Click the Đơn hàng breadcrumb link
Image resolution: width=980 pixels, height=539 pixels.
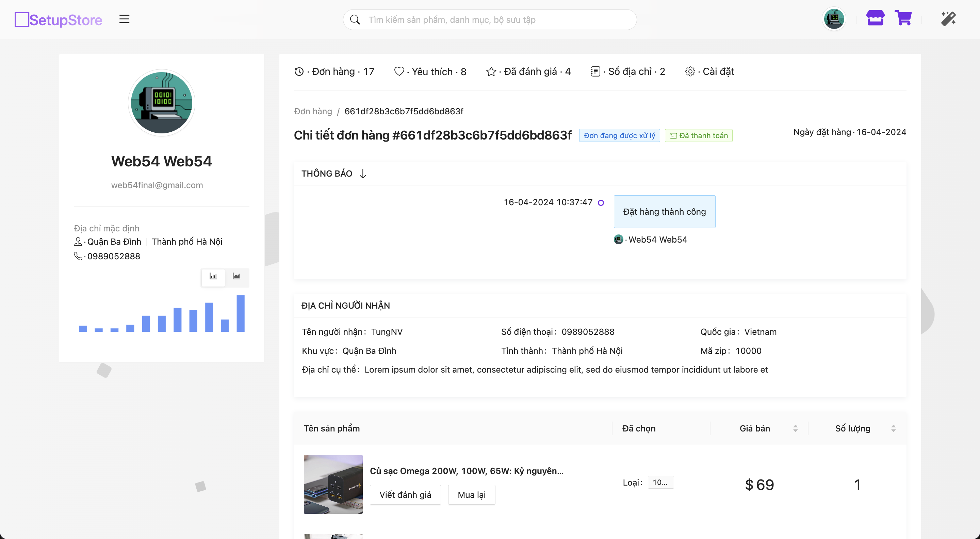coord(313,112)
